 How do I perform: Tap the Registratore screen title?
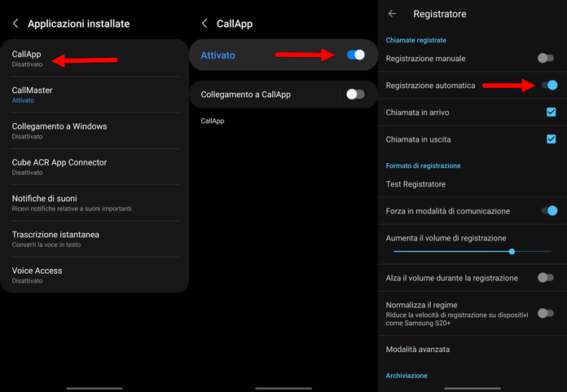pos(440,14)
